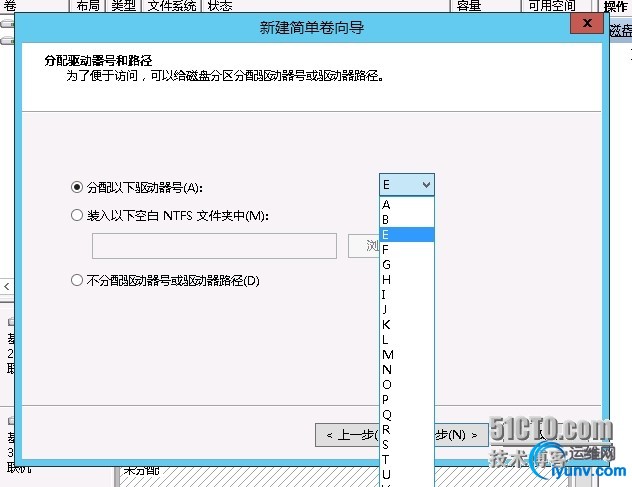Pick drive letter H from list
Screen dimensions: 632x487
coord(407,279)
